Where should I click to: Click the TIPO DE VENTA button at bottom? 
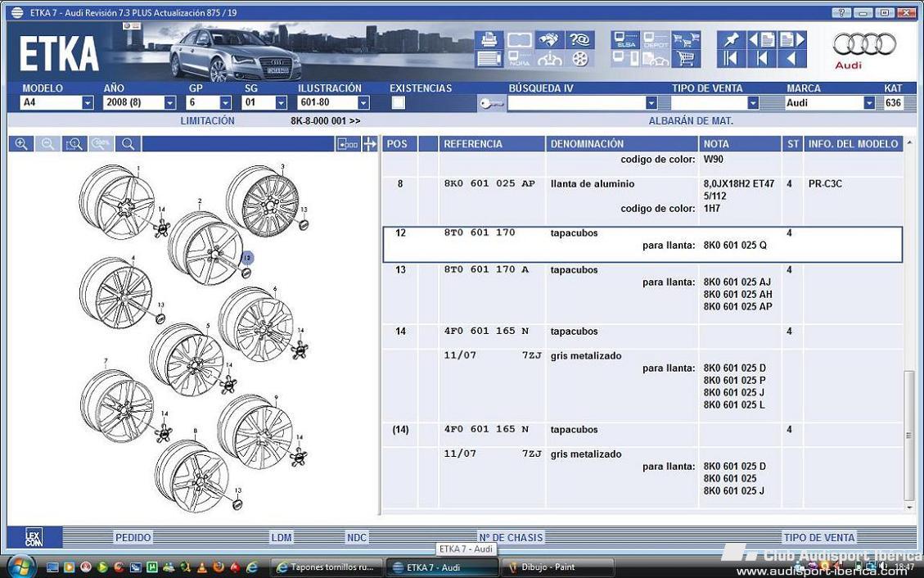click(x=819, y=537)
